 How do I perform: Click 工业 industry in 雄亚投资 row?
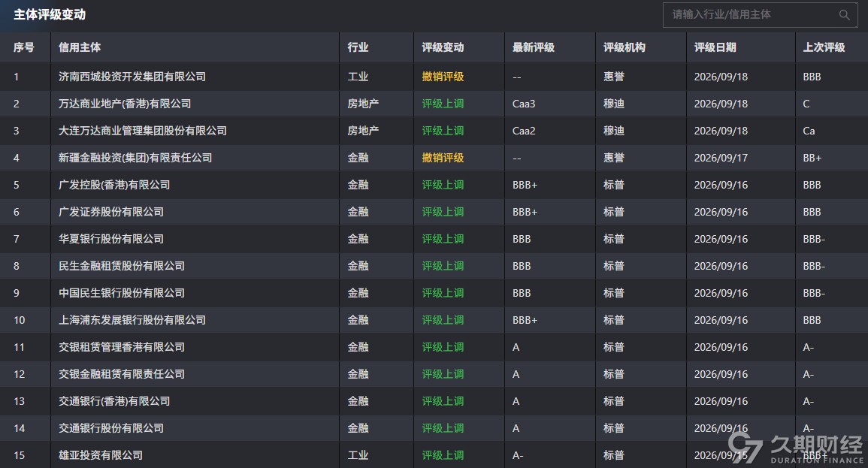(x=358, y=455)
